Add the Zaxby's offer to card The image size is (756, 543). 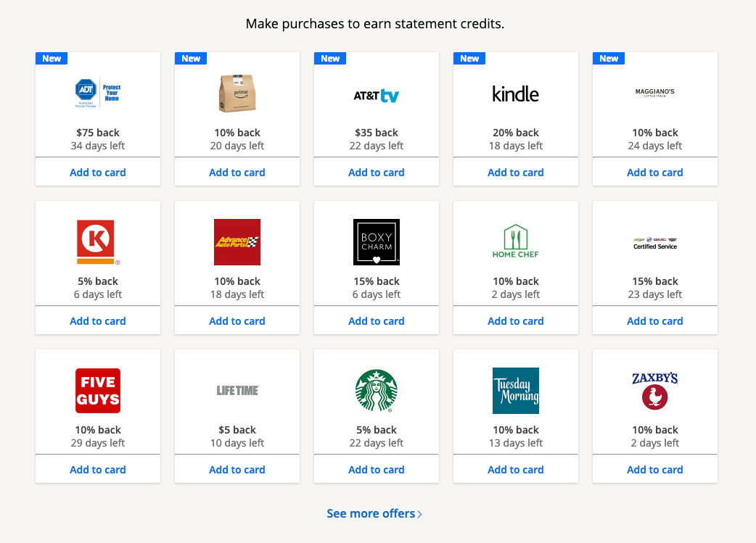pyautogui.click(x=655, y=470)
